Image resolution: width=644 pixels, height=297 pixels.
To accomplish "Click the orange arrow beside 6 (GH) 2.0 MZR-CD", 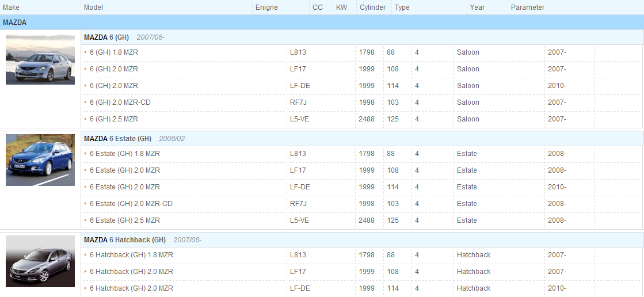I will (86, 102).
